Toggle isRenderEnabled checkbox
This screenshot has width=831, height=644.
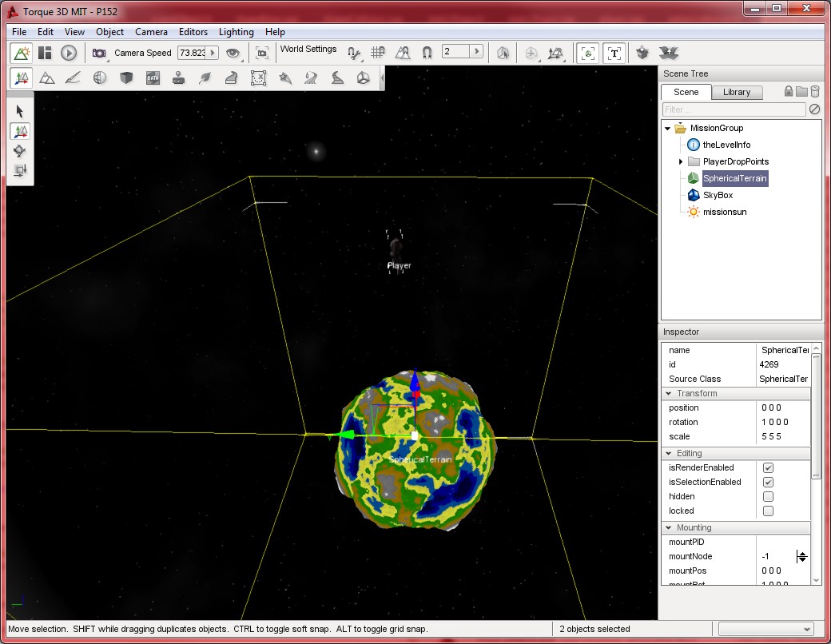point(768,467)
